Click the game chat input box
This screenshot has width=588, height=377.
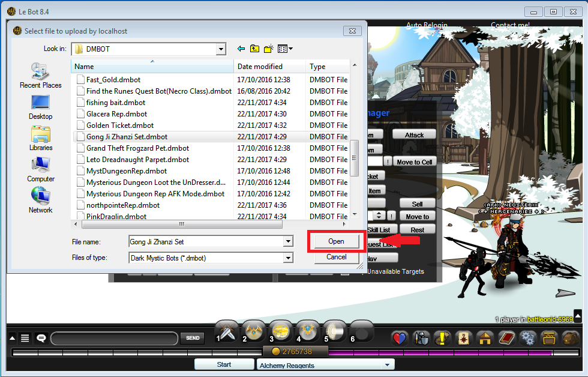click(x=115, y=339)
